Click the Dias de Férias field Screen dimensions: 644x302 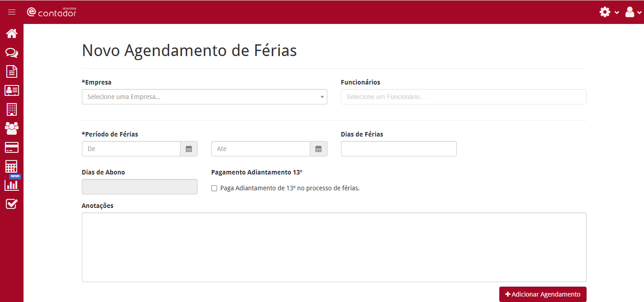[x=398, y=149]
